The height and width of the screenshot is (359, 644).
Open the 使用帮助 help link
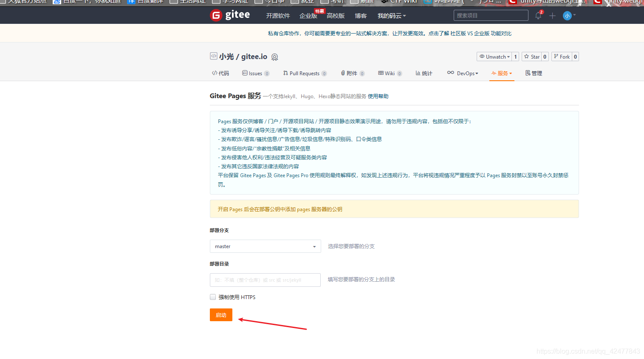click(x=378, y=96)
